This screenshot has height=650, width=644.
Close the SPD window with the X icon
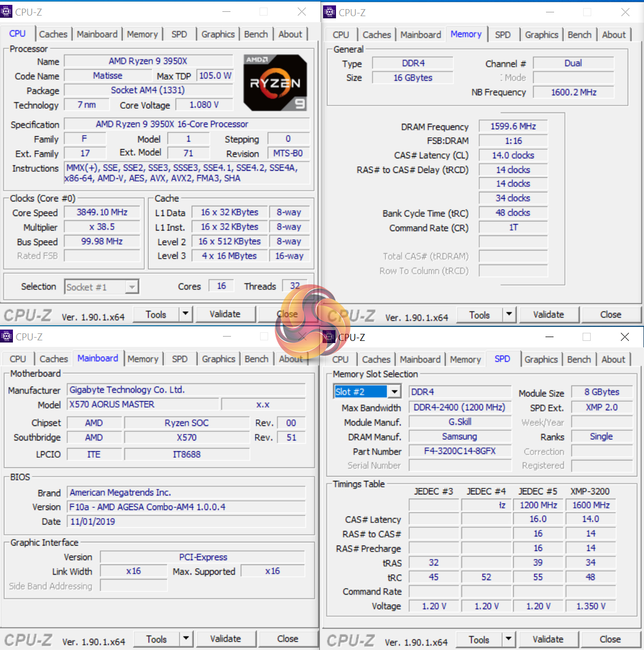click(625, 337)
